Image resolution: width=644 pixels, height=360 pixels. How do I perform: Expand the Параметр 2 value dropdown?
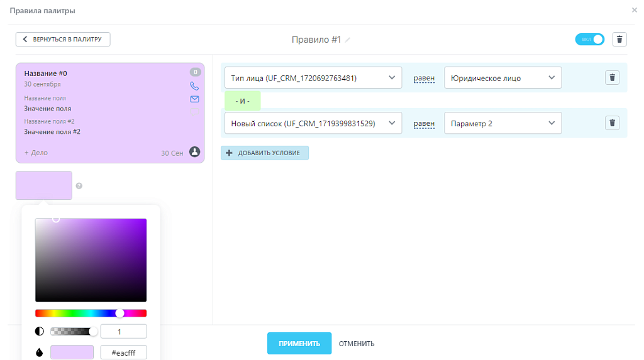point(502,123)
